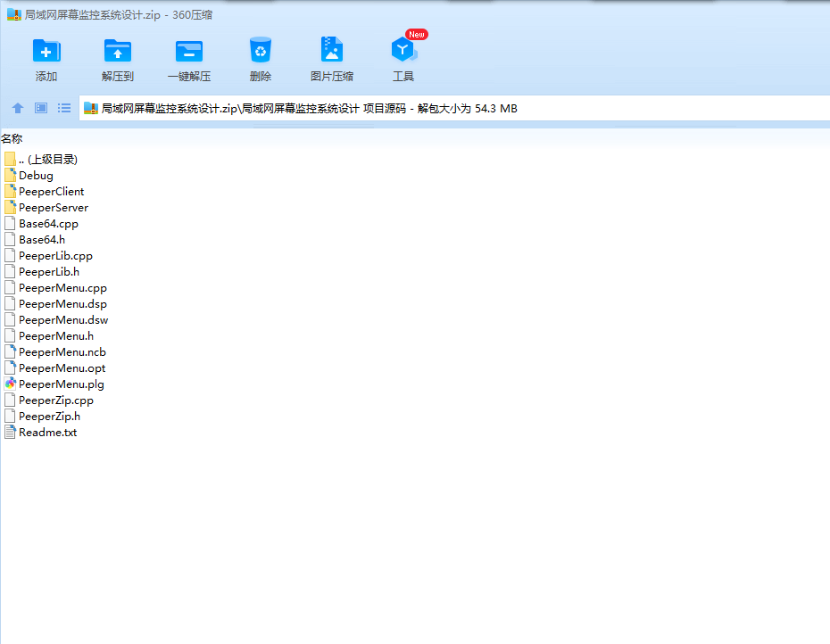Select the file PeeperMenu.opt
830x644 pixels.
point(55,367)
